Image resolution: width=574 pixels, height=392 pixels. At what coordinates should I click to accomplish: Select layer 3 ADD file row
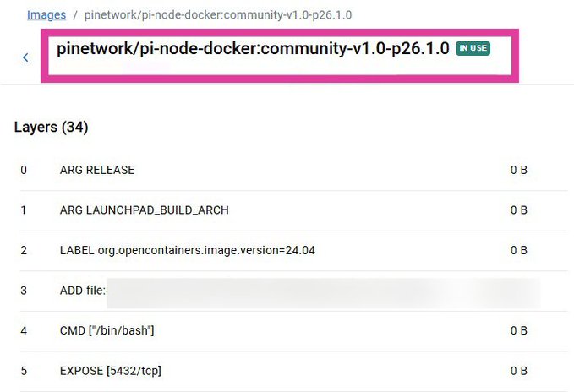coord(293,291)
